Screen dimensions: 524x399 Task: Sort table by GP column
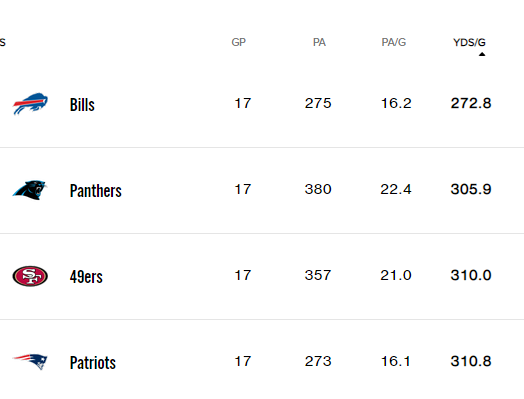click(x=239, y=42)
